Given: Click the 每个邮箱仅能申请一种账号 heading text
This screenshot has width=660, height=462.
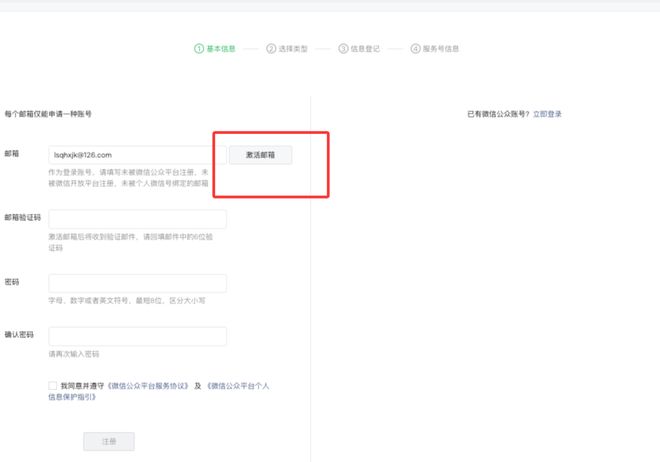Looking at the screenshot, I should 48,114.
